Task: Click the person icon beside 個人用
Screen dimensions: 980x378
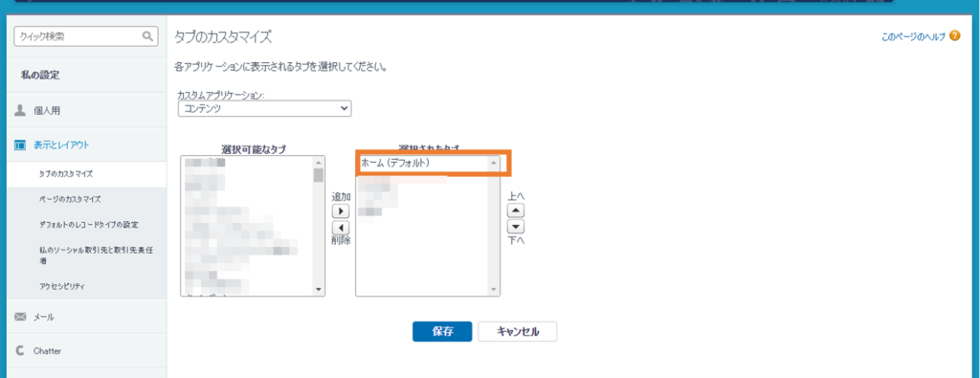Action: pos(20,111)
